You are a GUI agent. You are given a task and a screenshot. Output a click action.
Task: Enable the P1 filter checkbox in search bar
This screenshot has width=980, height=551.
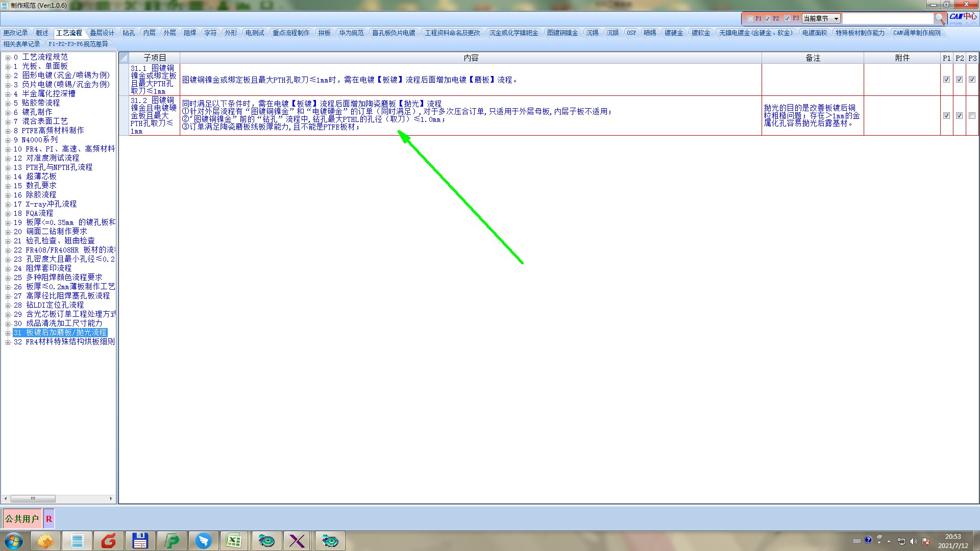point(750,18)
